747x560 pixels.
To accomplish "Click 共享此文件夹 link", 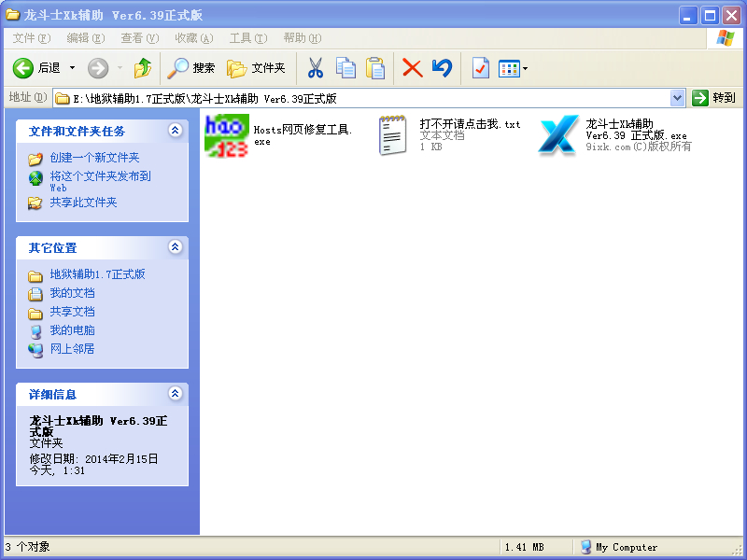I will tap(83, 203).
